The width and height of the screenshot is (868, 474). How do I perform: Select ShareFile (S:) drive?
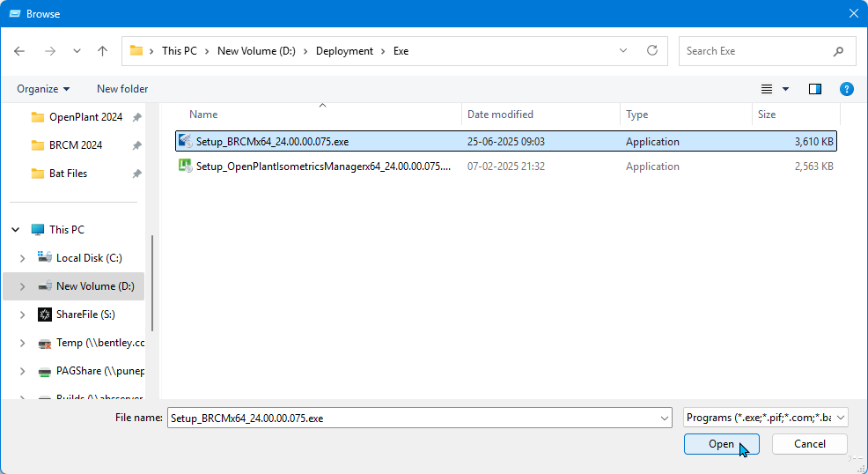tap(85, 314)
